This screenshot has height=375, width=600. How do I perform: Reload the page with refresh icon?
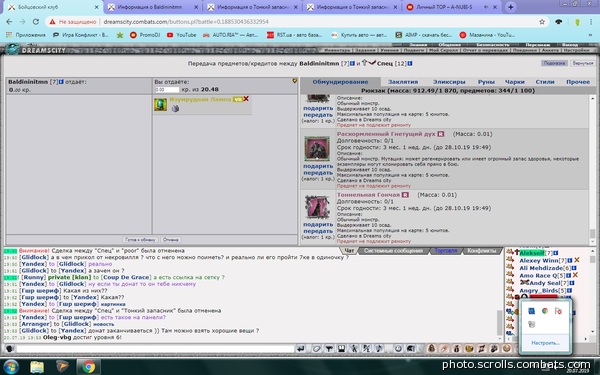pyautogui.click(x=36, y=22)
